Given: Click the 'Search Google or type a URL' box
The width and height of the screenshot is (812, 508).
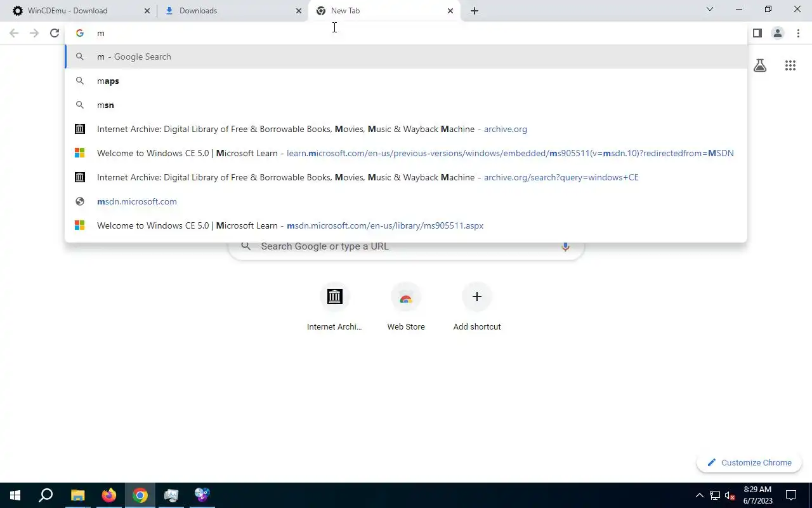Looking at the screenshot, I should [x=406, y=246].
